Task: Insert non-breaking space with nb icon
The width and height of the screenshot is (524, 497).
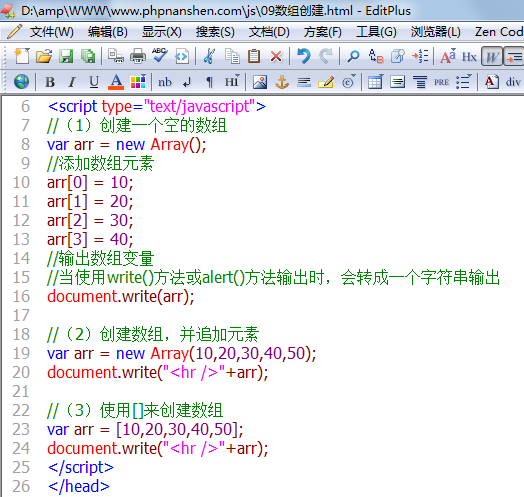Action: 165,82
